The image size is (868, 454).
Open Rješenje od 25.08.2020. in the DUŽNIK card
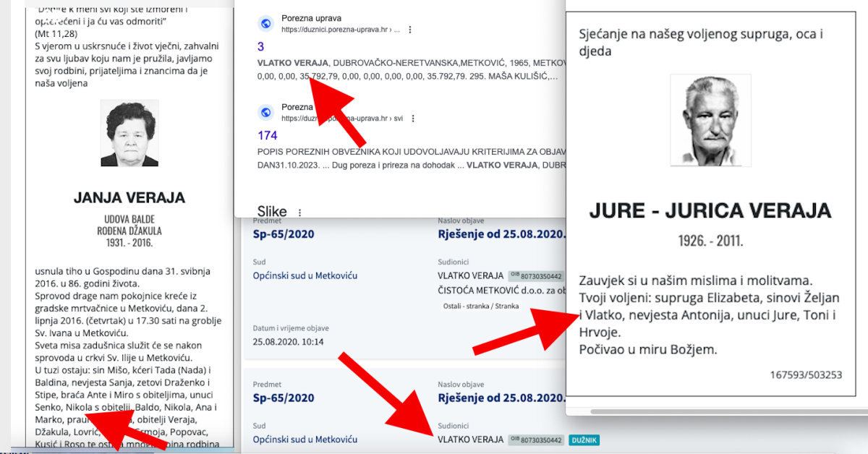pyautogui.click(x=501, y=398)
